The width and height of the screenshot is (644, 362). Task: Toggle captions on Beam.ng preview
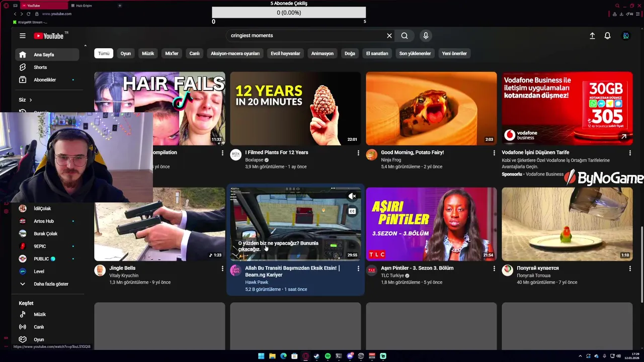[352, 211]
